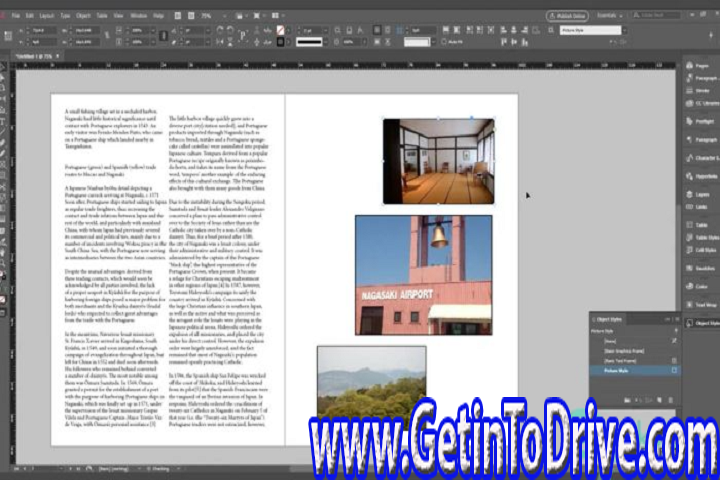Click the Flip Horizontal icon
This screenshot has width=720, height=480.
pos(219,42)
